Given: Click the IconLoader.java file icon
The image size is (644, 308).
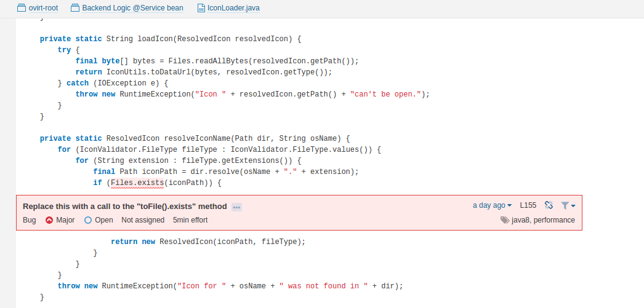Looking at the screenshot, I should [202, 8].
